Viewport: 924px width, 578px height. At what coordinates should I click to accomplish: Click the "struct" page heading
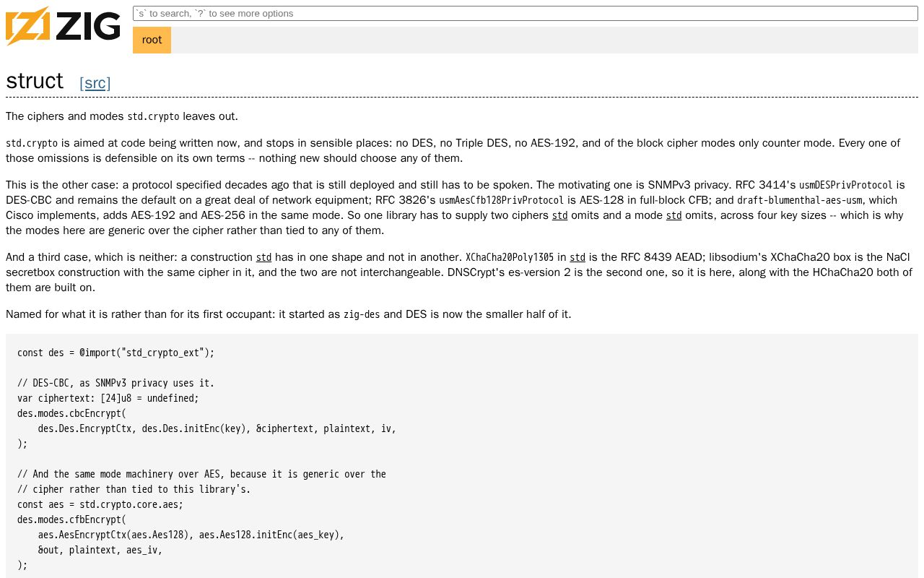[x=35, y=80]
